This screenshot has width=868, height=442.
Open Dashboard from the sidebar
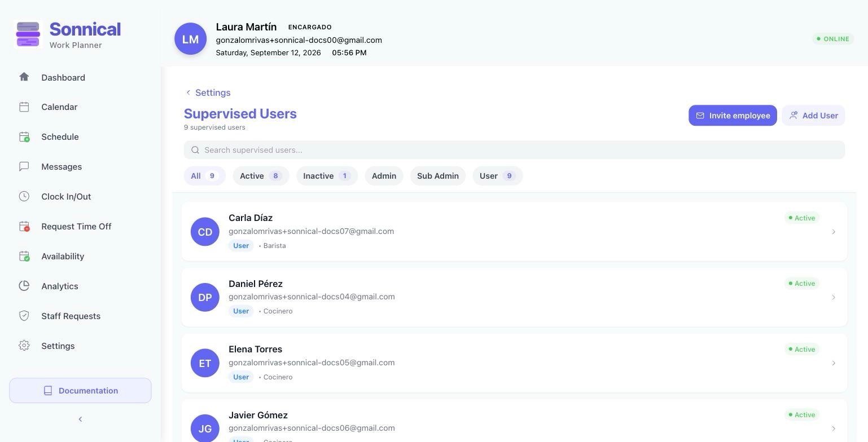point(63,77)
